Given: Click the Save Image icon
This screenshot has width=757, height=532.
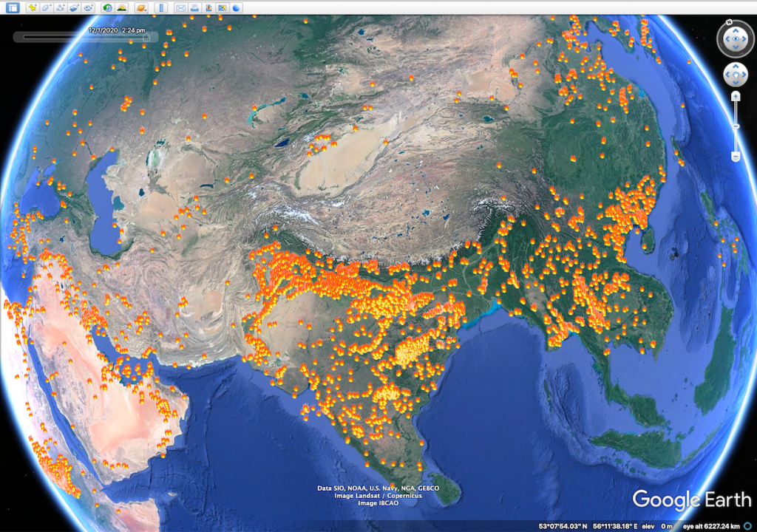Looking at the screenshot, I should coord(208,7).
